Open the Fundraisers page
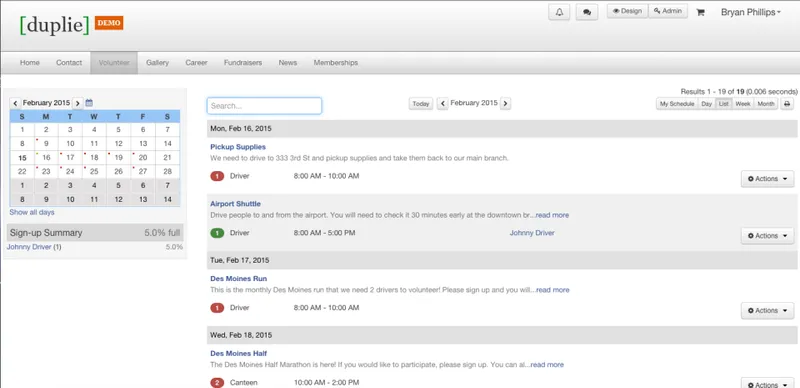Screen dimensions: 800x388 pos(243,62)
